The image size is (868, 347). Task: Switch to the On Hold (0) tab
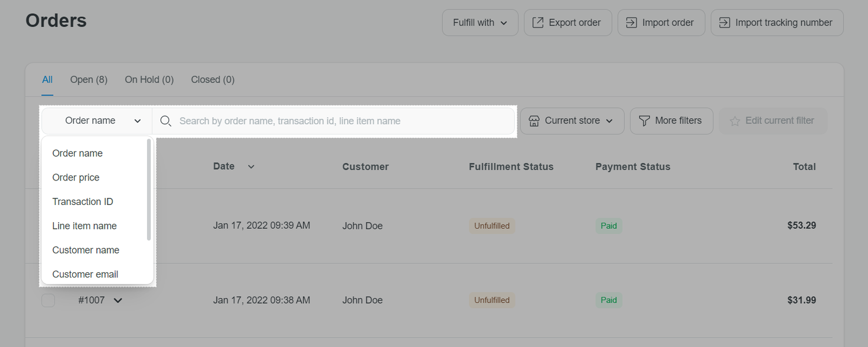(149, 80)
